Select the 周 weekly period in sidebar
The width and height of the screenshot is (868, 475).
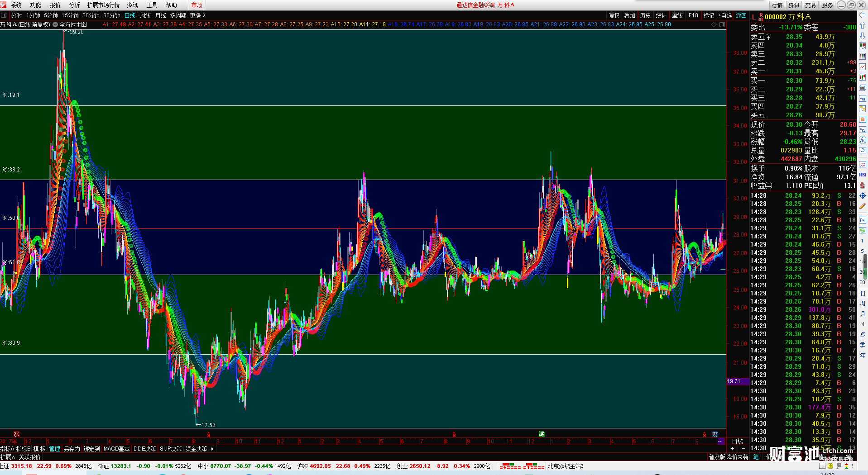(863, 304)
